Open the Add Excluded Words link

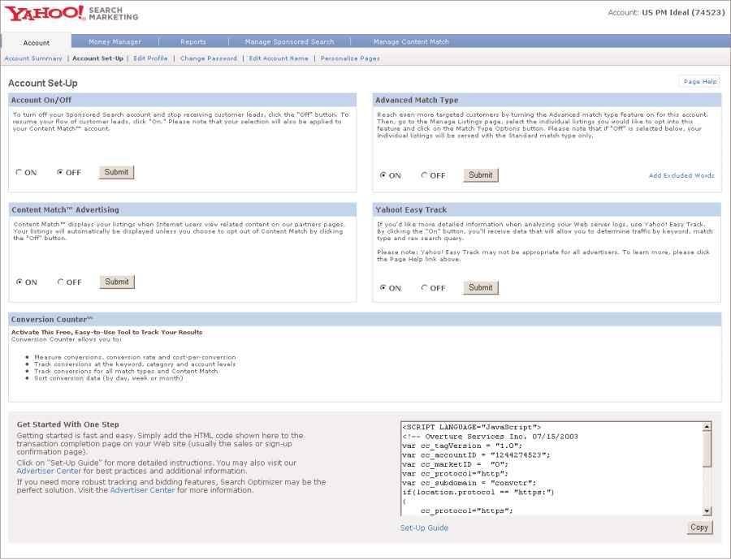point(681,175)
